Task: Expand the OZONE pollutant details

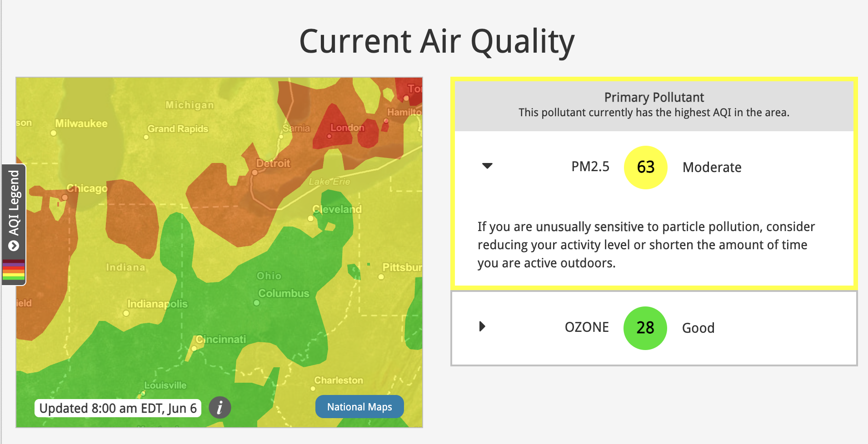Action: click(482, 326)
